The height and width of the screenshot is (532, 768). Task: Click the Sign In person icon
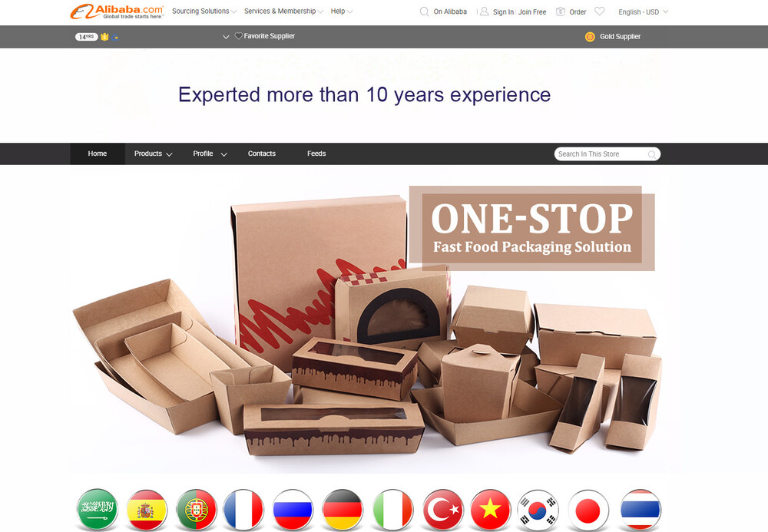click(484, 12)
